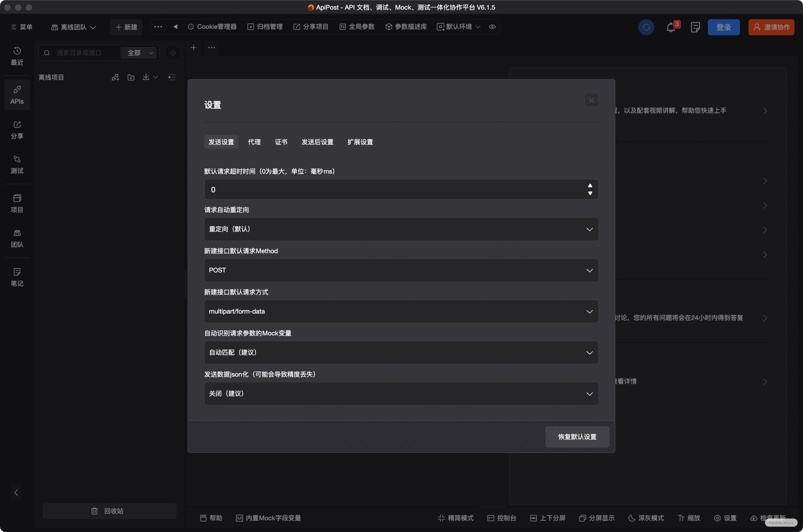Increase timeout value with up arrow
This screenshot has height=532, width=803.
pos(590,186)
